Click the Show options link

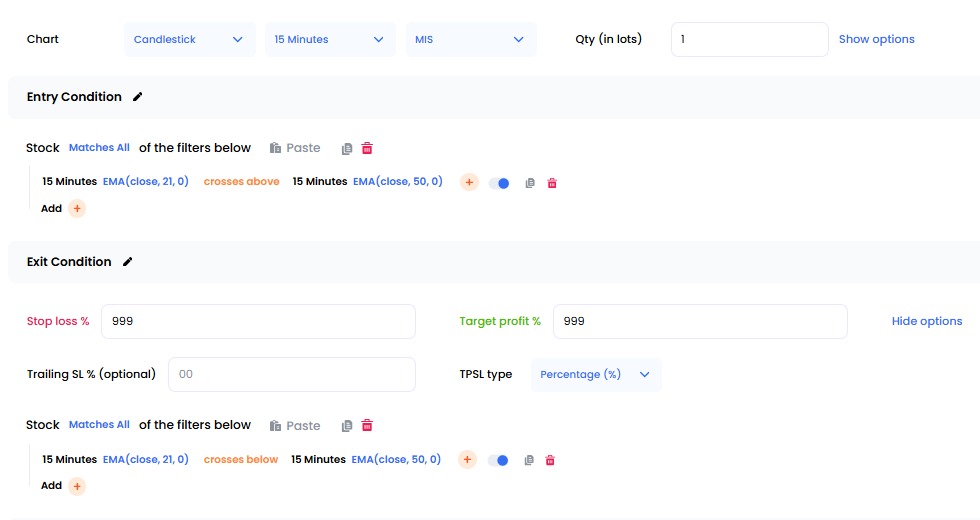[876, 39]
